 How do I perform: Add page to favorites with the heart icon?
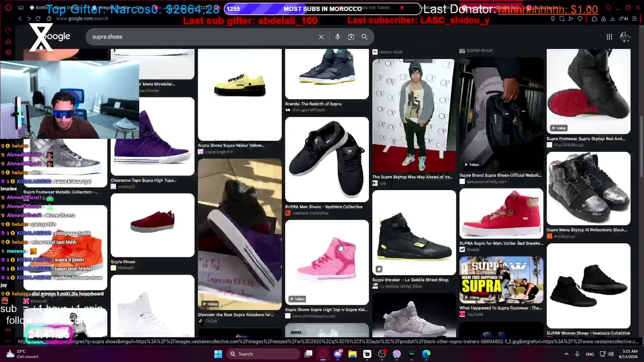pyautogui.click(x=580, y=19)
